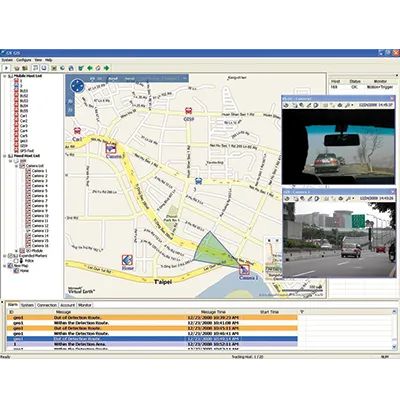Click the Monitor column header in host table

(380, 81)
